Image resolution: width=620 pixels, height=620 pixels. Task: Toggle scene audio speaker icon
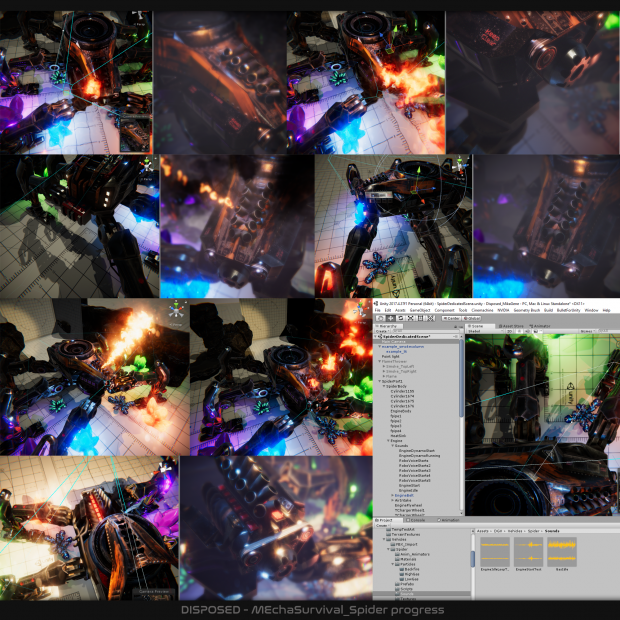point(527,331)
